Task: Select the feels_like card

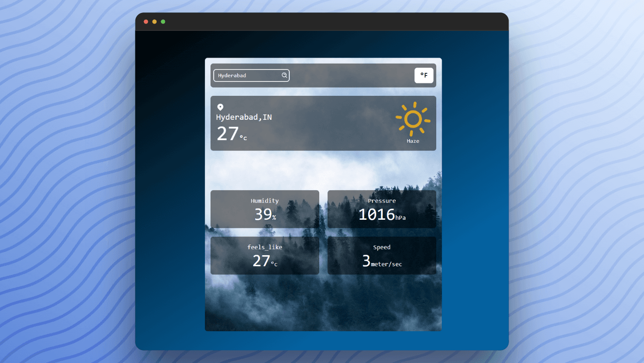Action: [264, 255]
